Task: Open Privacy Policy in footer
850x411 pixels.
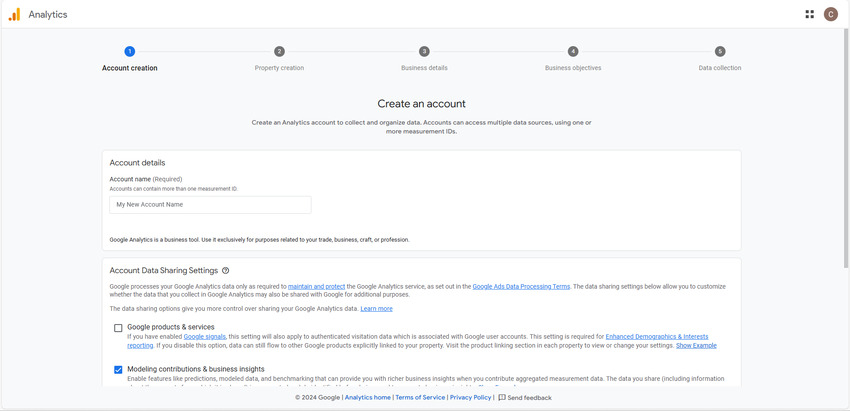Action: [x=470, y=398]
